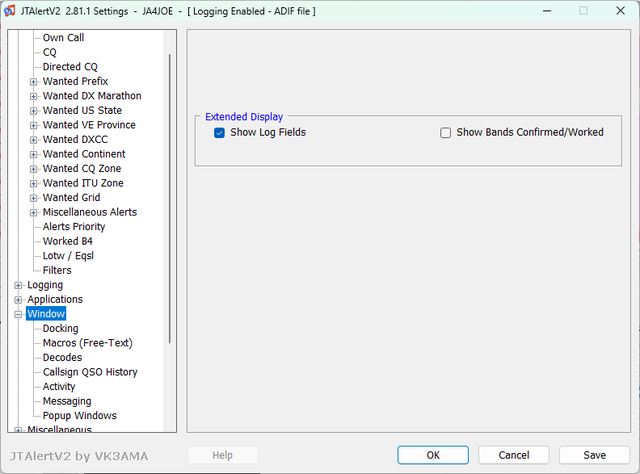This screenshot has height=474, width=640.
Task: Open Macros (Free-Text) settings
Action: pos(88,343)
